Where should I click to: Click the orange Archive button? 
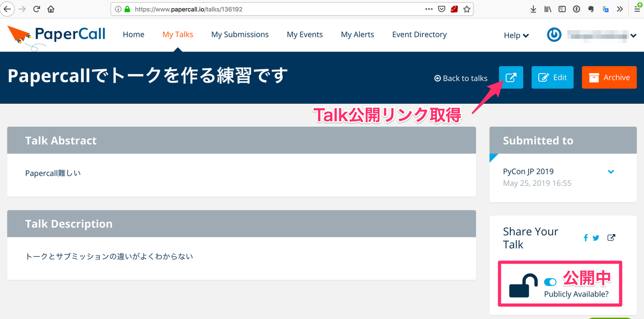tap(609, 77)
